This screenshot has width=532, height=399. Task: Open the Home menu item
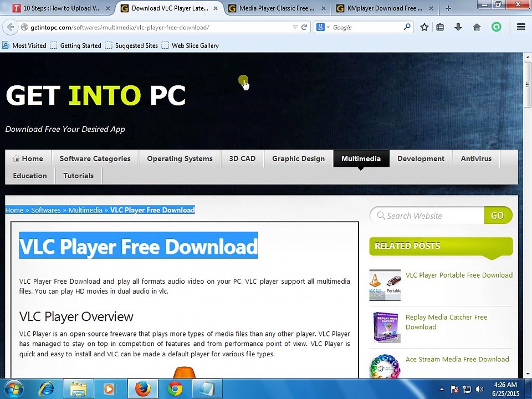[x=28, y=158]
